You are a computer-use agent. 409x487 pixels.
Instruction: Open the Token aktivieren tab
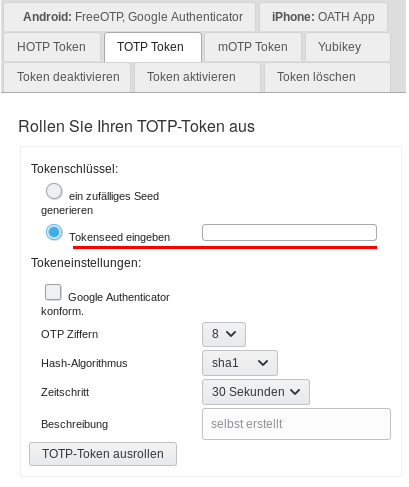click(197, 77)
